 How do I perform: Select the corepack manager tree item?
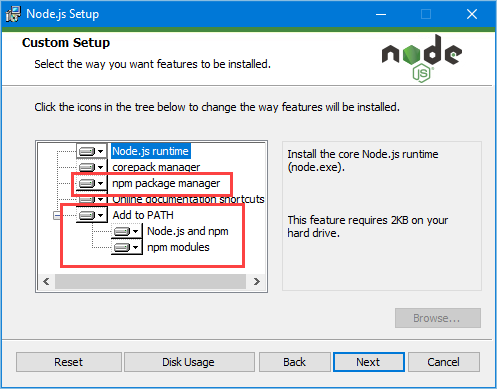click(156, 167)
